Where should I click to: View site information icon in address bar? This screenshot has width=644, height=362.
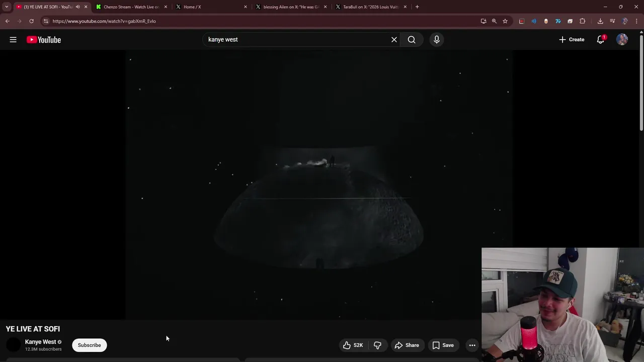pos(46,21)
